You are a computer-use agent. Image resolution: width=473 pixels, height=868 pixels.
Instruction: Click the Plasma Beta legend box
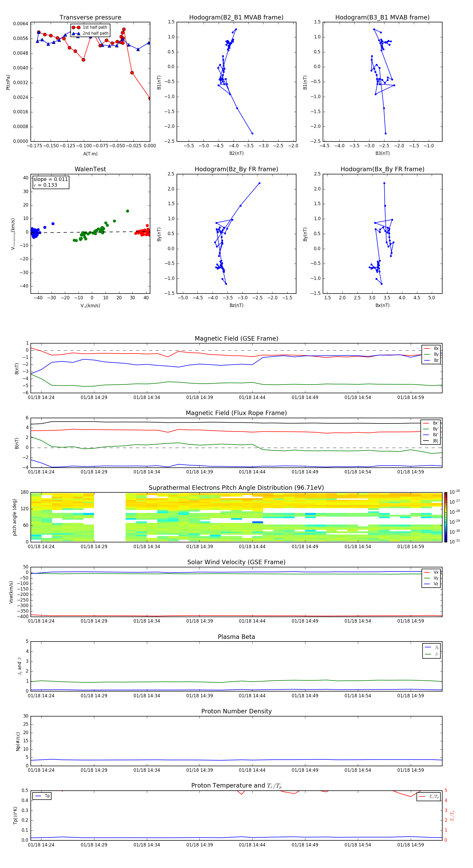click(x=431, y=651)
